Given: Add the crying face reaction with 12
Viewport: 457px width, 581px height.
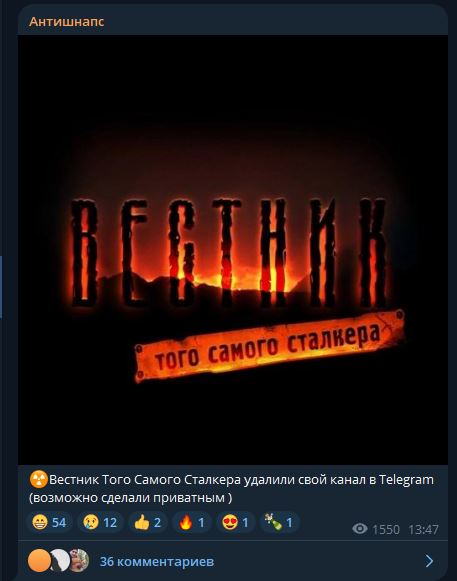Looking at the screenshot, I should (x=100, y=522).
